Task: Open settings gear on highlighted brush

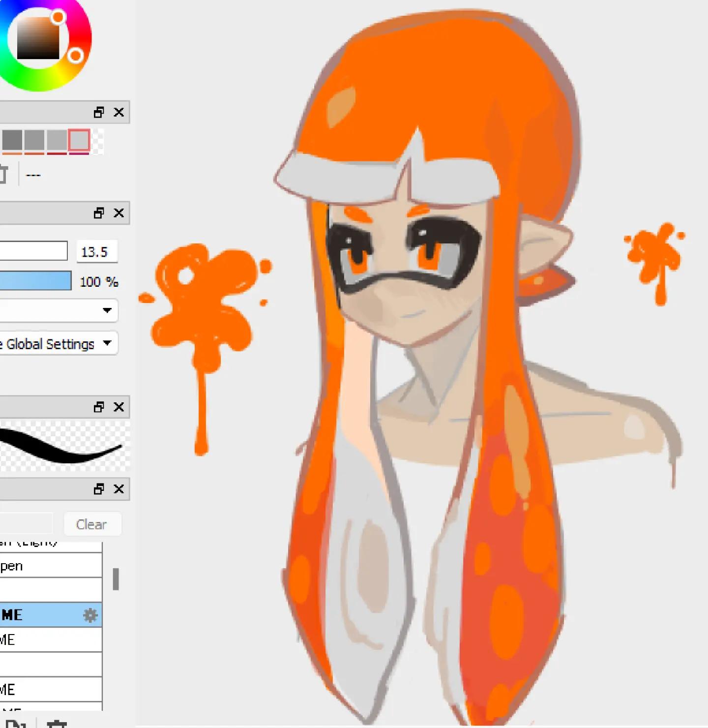Action: (x=90, y=615)
